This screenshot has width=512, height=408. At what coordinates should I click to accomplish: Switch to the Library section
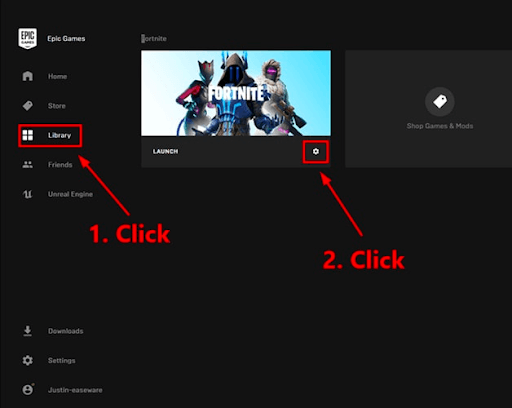(59, 135)
